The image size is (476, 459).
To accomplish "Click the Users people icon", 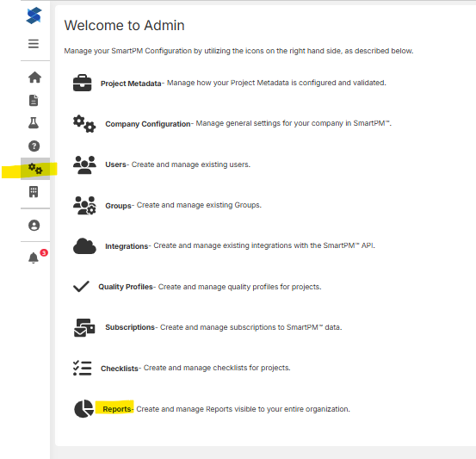I will [84, 164].
